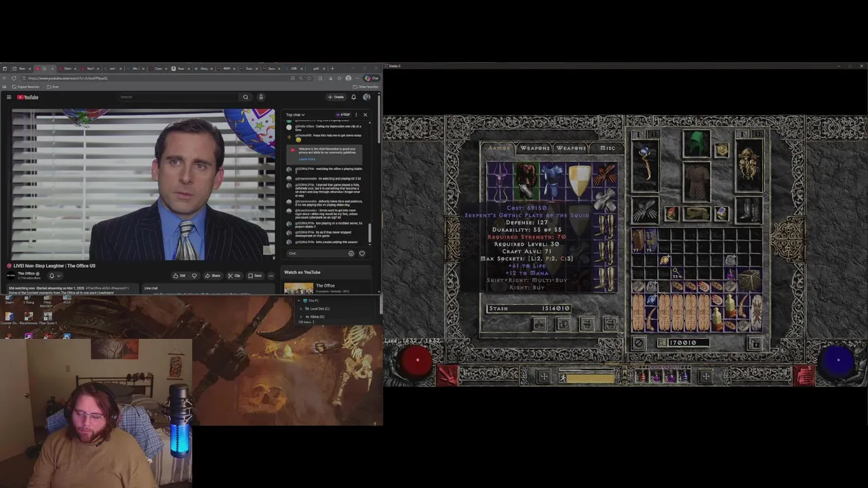Screen dimensions: 868x488
Task: Click Import favorites in bookmarks bar
Action: pyautogui.click(x=26, y=87)
